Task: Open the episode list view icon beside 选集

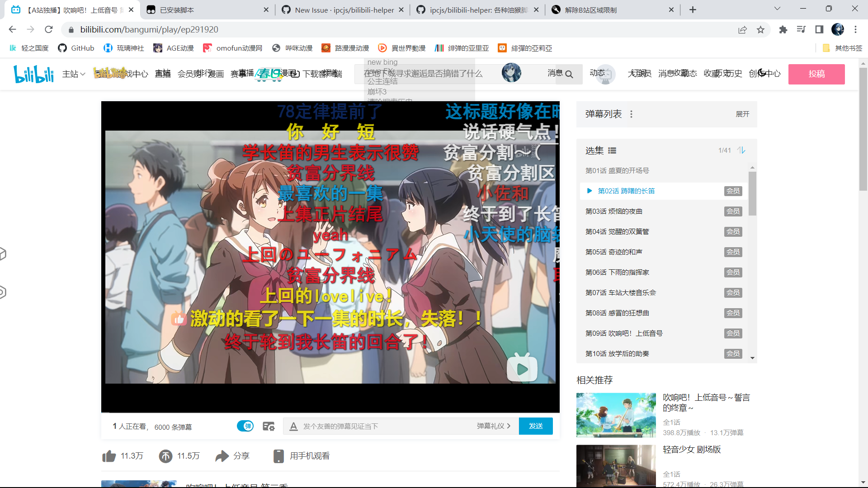Action: (613, 150)
